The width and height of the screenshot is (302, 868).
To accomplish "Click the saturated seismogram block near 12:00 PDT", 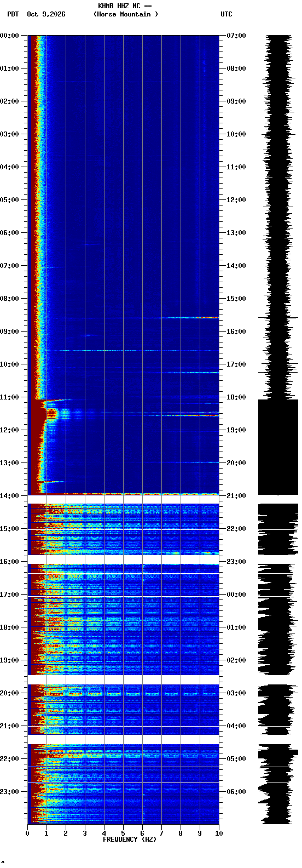I will tap(278, 447).
